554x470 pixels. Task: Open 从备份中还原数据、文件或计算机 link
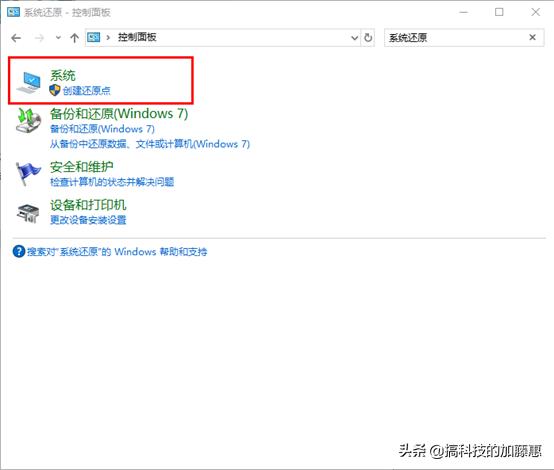point(150,144)
